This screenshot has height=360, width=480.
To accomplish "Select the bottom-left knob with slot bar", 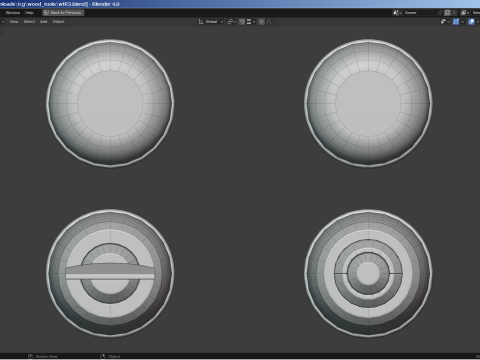I will [110, 273].
